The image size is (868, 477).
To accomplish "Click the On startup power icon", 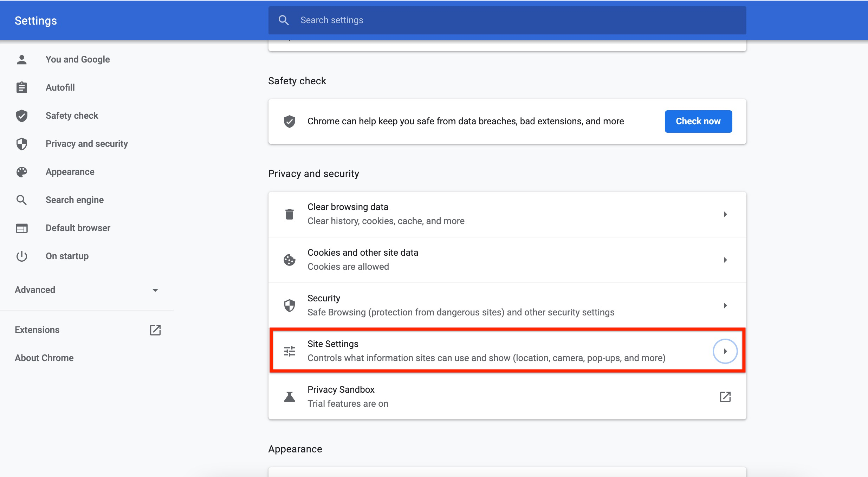I will point(22,256).
